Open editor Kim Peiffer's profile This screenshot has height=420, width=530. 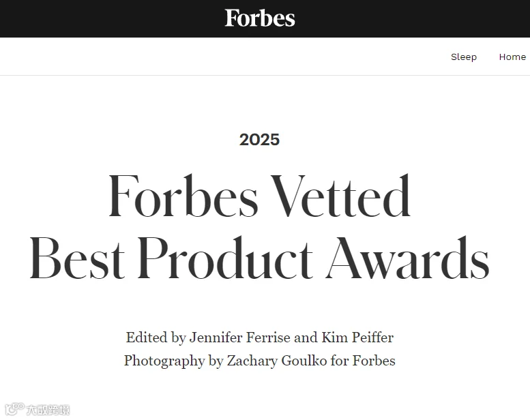point(357,337)
